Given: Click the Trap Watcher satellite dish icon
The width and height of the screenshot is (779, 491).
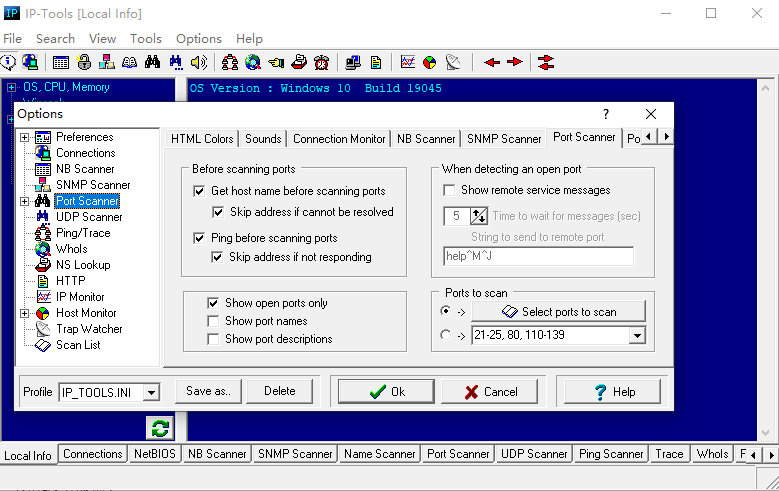Looking at the screenshot, I should (453, 62).
